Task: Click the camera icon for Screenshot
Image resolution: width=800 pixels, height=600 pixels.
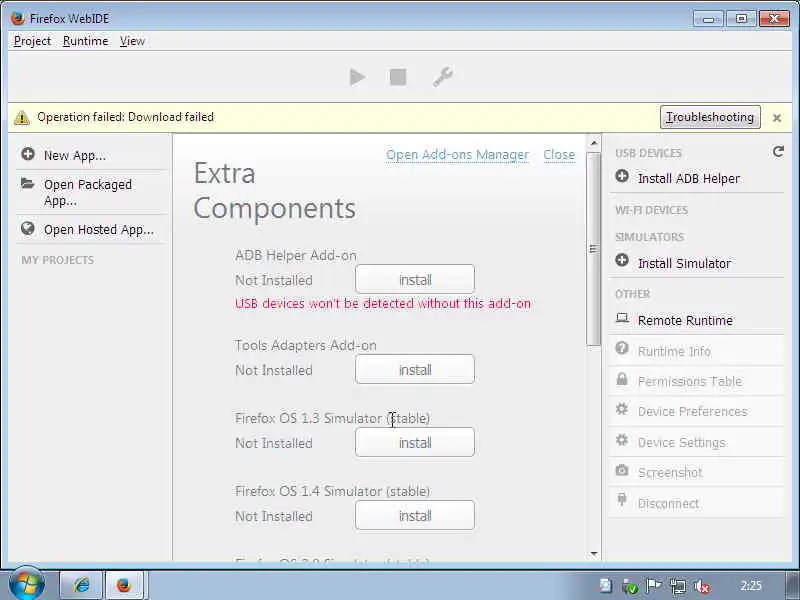Action: click(622, 470)
